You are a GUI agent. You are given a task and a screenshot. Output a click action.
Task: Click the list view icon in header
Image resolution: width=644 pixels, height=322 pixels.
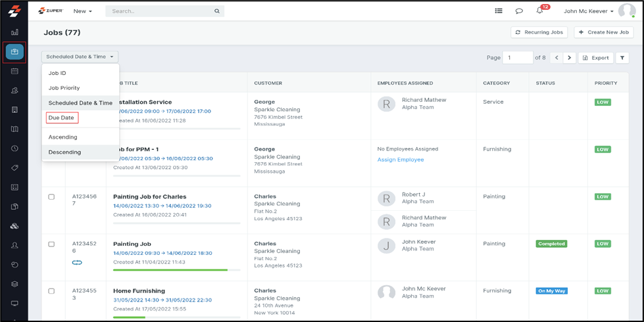[499, 11]
